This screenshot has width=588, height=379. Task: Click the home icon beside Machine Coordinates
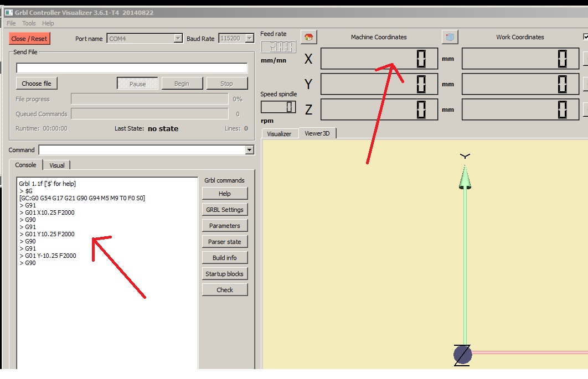(308, 37)
